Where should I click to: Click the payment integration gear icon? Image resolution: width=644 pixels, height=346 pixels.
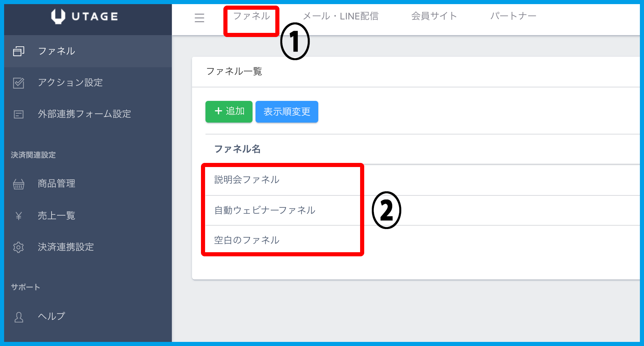pyautogui.click(x=19, y=247)
